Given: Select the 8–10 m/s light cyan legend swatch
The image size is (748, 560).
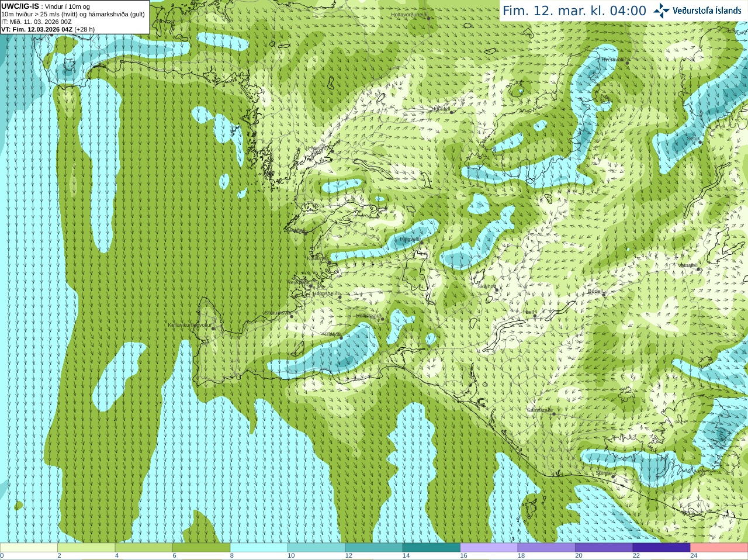Looking at the screenshot, I should point(259,548).
